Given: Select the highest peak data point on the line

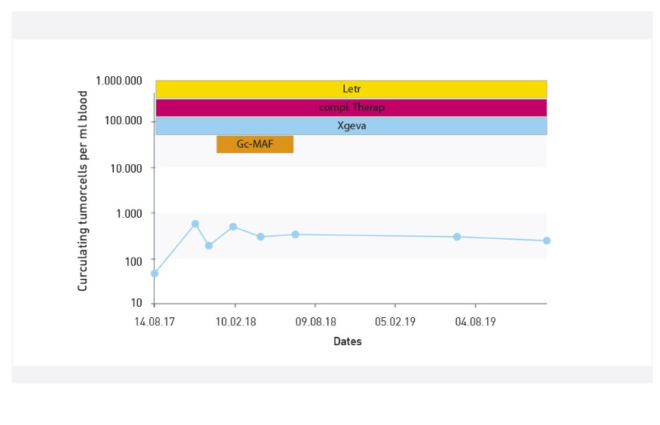Looking at the screenshot, I should pyautogui.click(x=195, y=224).
